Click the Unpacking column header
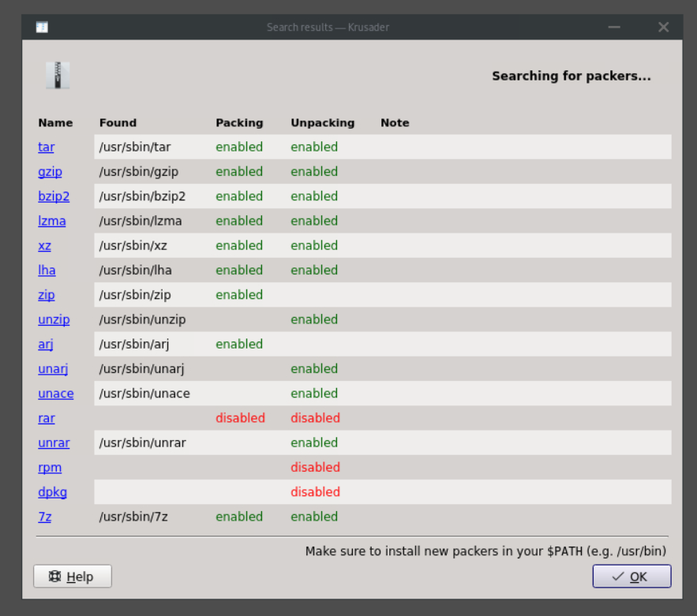This screenshot has height=616, width=697. pyautogui.click(x=323, y=122)
